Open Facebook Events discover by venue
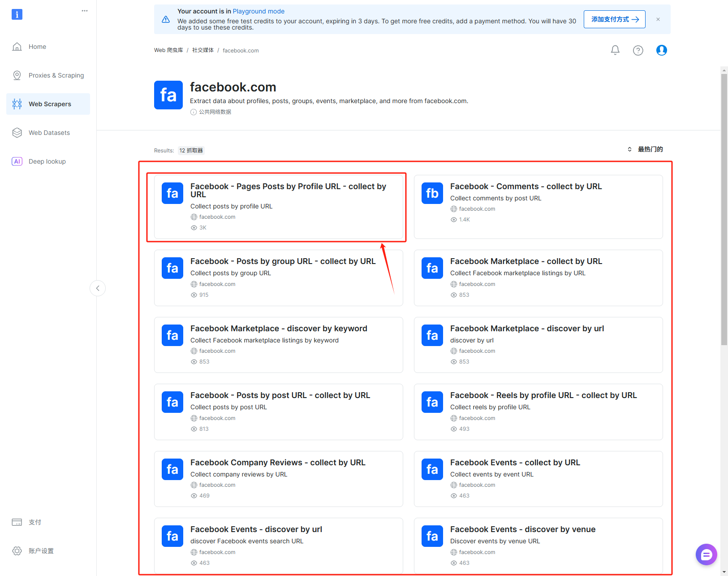The width and height of the screenshot is (728, 576). point(538,546)
